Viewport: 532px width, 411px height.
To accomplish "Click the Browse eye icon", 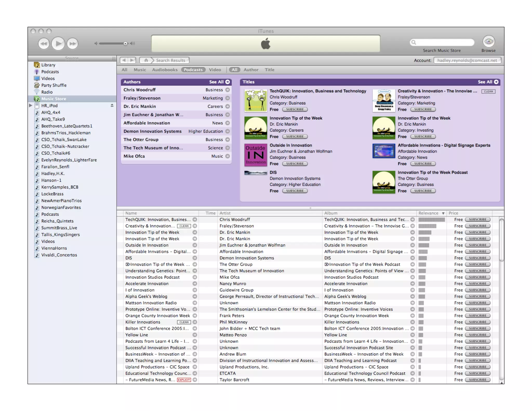I will (488, 41).
